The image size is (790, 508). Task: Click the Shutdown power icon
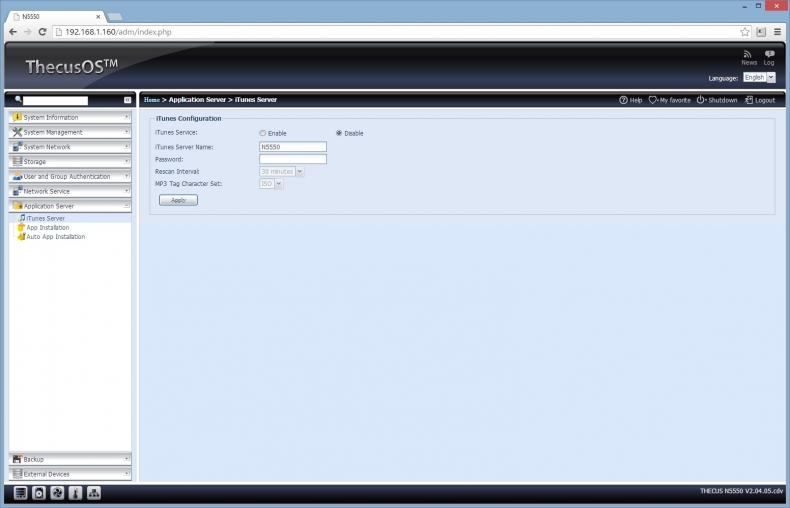point(701,100)
